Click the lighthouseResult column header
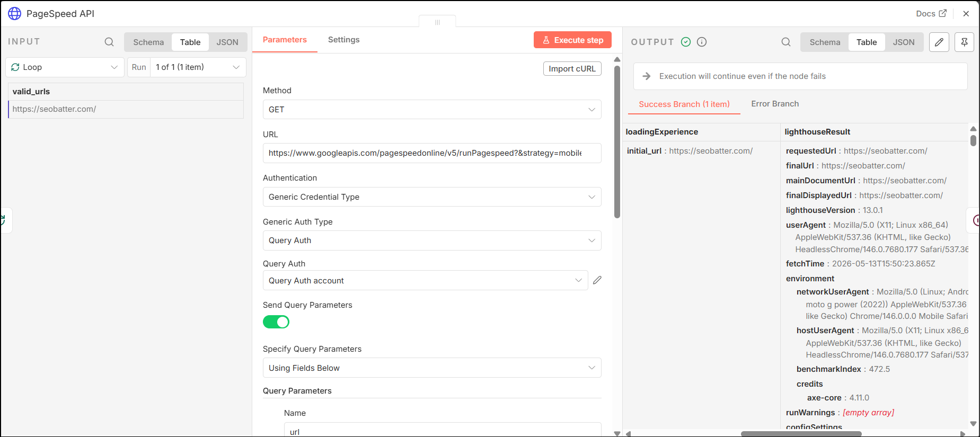Image resolution: width=980 pixels, height=437 pixels. 875,132
